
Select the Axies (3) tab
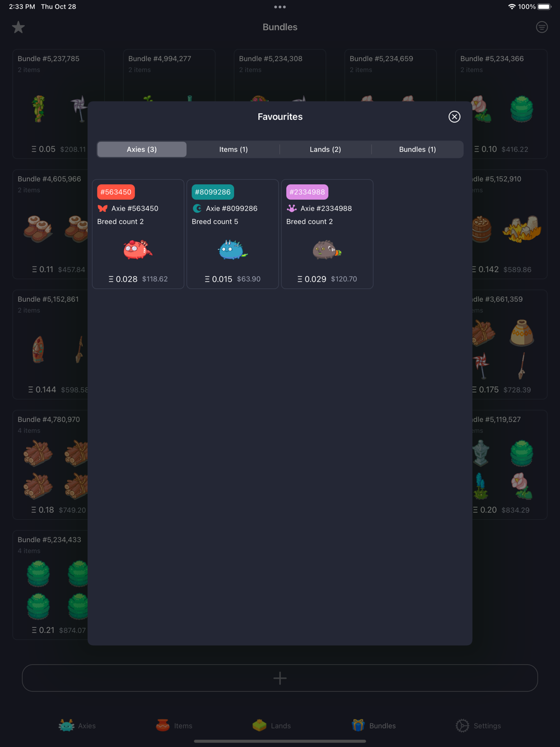[x=142, y=150]
